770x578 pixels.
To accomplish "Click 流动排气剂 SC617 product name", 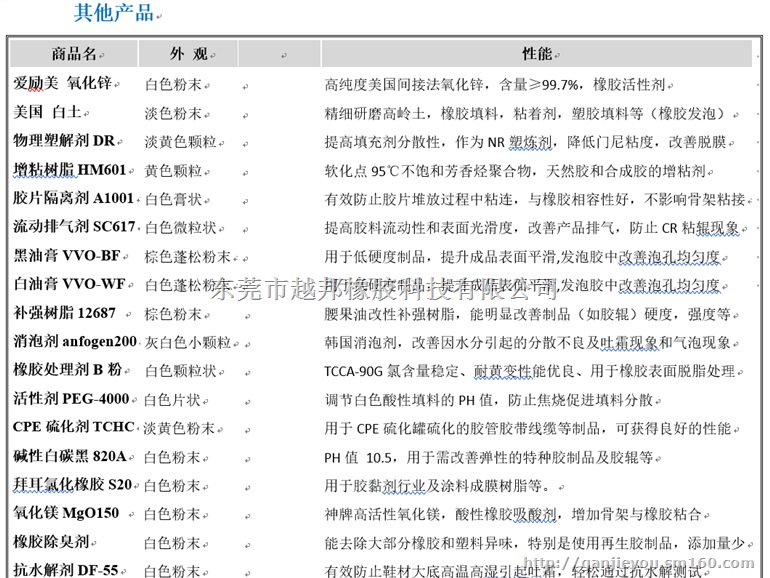I will [x=74, y=227].
